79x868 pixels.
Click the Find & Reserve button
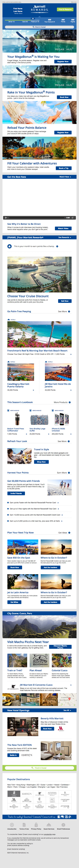pos(65,9)
